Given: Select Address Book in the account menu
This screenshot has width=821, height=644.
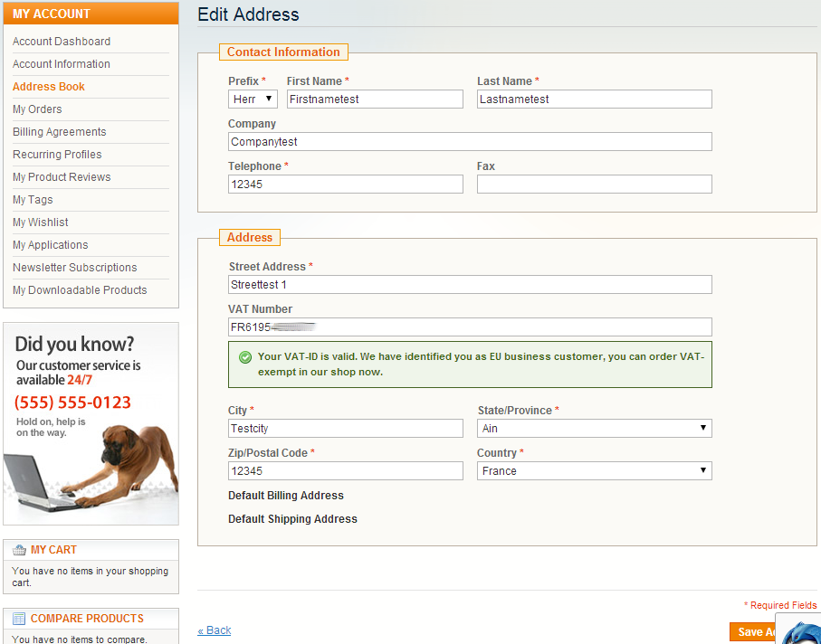Looking at the screenshot, I should pyautogui.click(x=48, y=86).
